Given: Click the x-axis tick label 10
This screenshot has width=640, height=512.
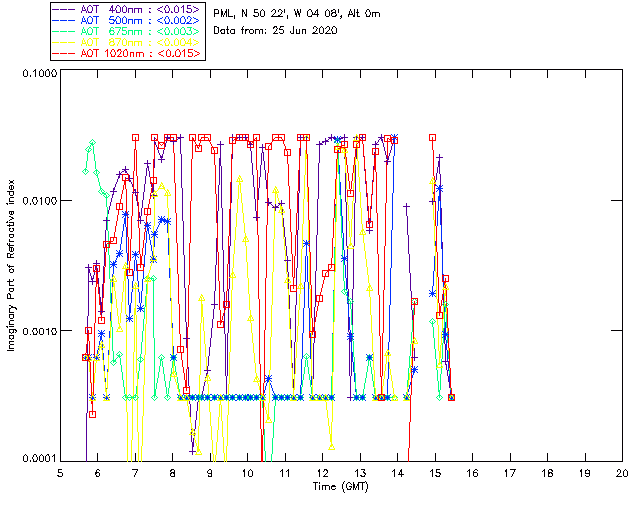Looking at the screenshot, I should tap(247, 473).
